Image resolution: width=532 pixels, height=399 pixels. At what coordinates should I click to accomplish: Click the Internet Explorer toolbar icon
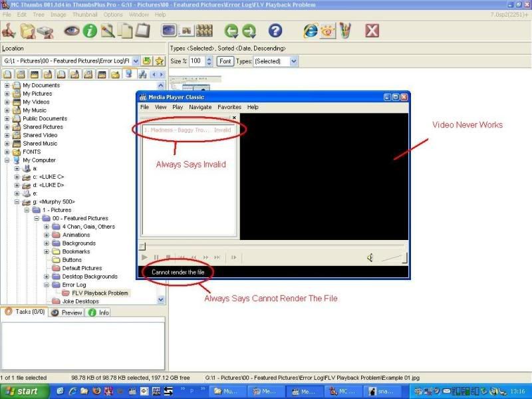click(x=311, y=31)
